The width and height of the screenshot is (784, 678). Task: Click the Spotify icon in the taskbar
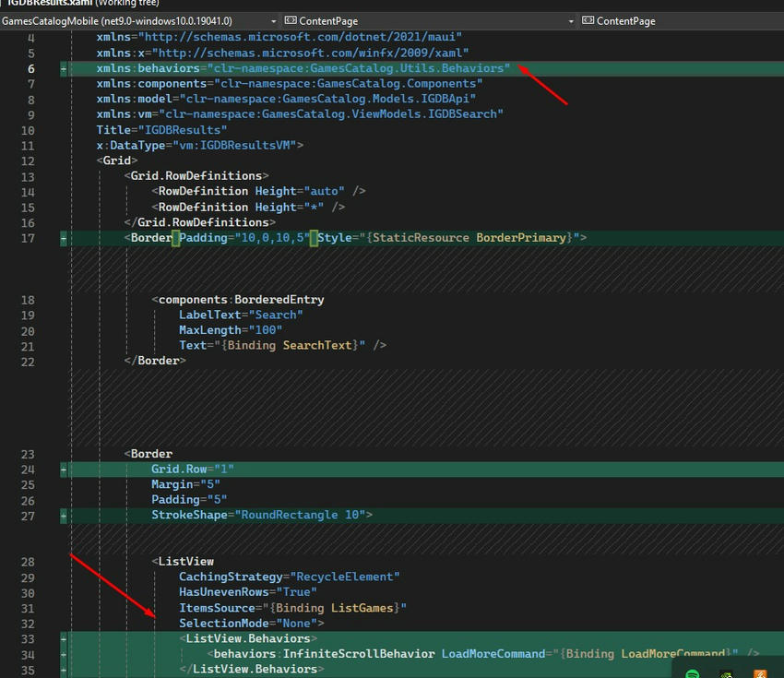[x=693, y=674]
